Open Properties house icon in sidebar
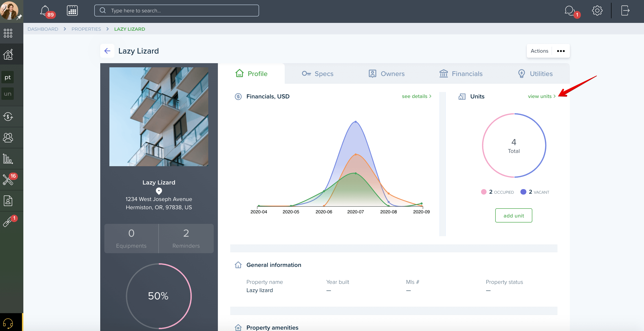 click(x=8, y=54)
